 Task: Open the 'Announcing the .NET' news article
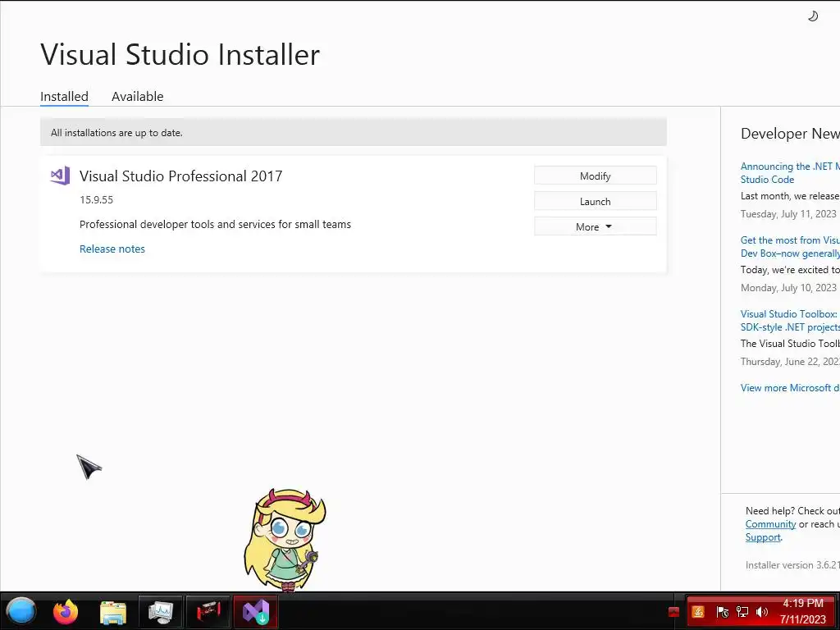[x=790, y=172]
